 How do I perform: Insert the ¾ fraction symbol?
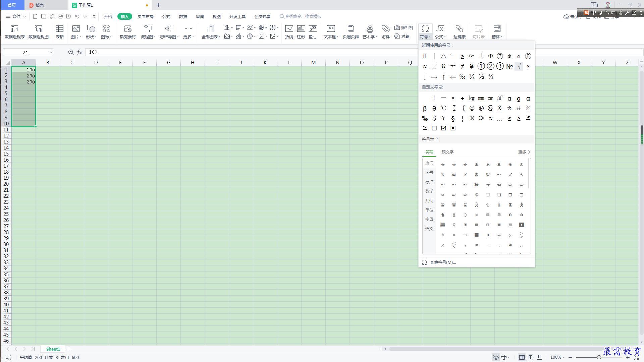coord(472,77)
